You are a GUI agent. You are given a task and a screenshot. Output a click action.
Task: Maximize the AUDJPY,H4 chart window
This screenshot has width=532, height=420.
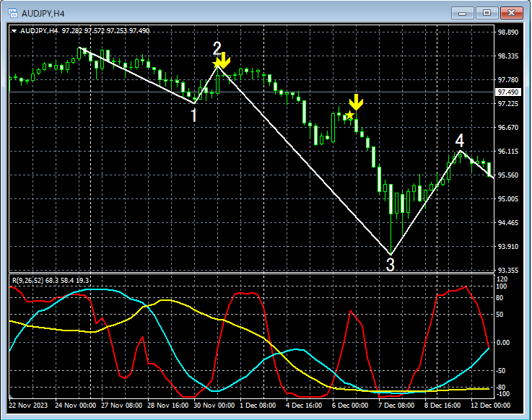tap(487, 13)
